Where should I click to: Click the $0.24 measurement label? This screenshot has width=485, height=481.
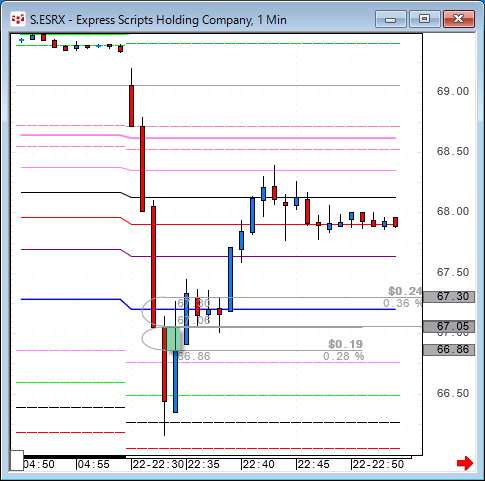click(405, 291)
